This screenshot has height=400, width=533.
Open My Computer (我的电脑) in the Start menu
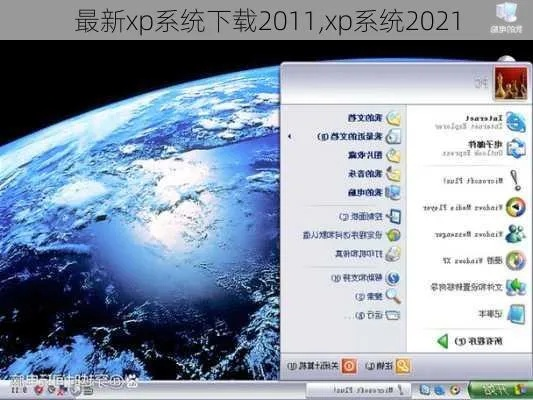pyautogui.click(x=374, y=193)
